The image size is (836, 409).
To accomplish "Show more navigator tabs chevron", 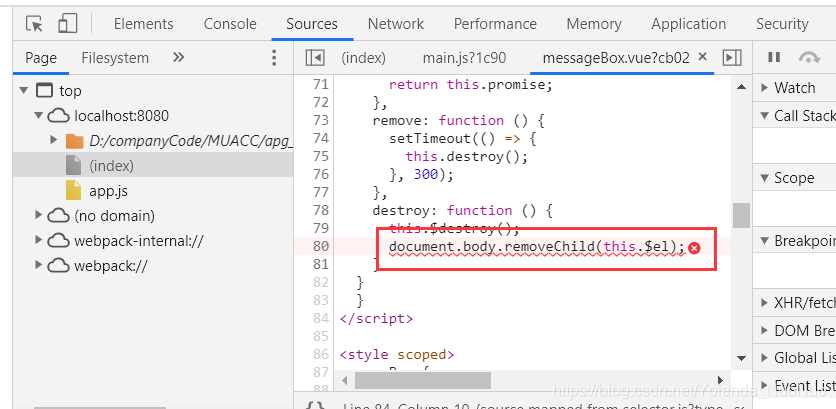I will (179, 58).
